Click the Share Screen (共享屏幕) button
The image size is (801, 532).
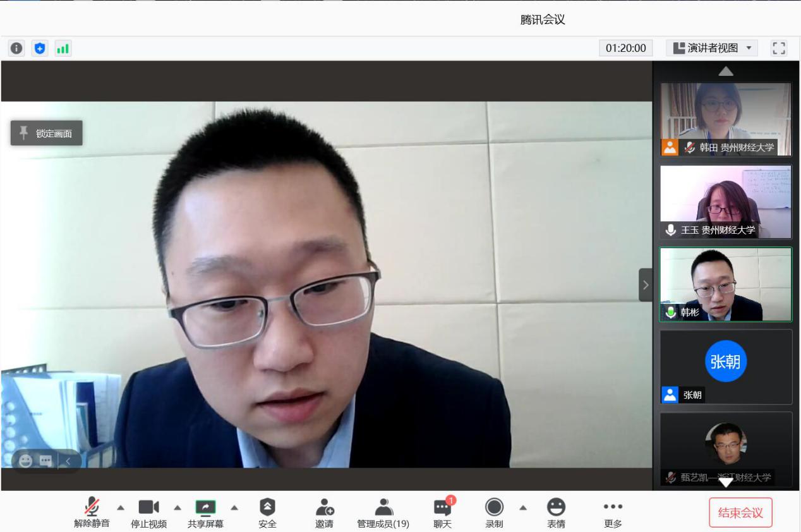coord(205,512)
